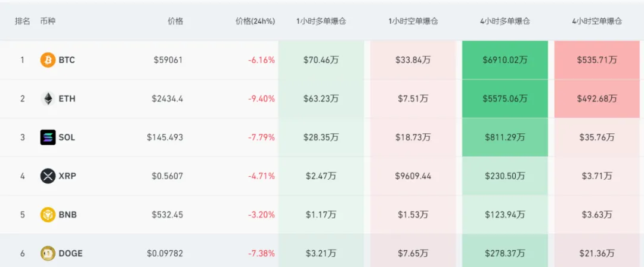Sort by 价格(24h%) column header

(255, 22)
